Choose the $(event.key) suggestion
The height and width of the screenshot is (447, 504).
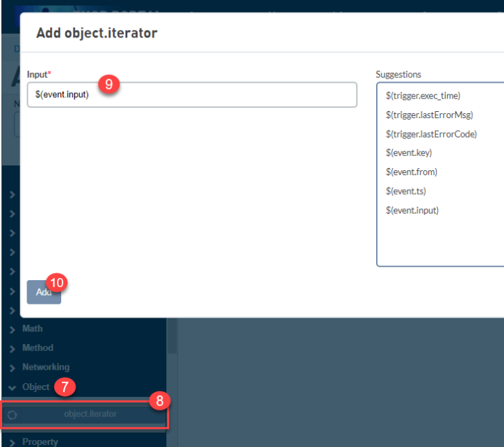click(x=409, y=153)
